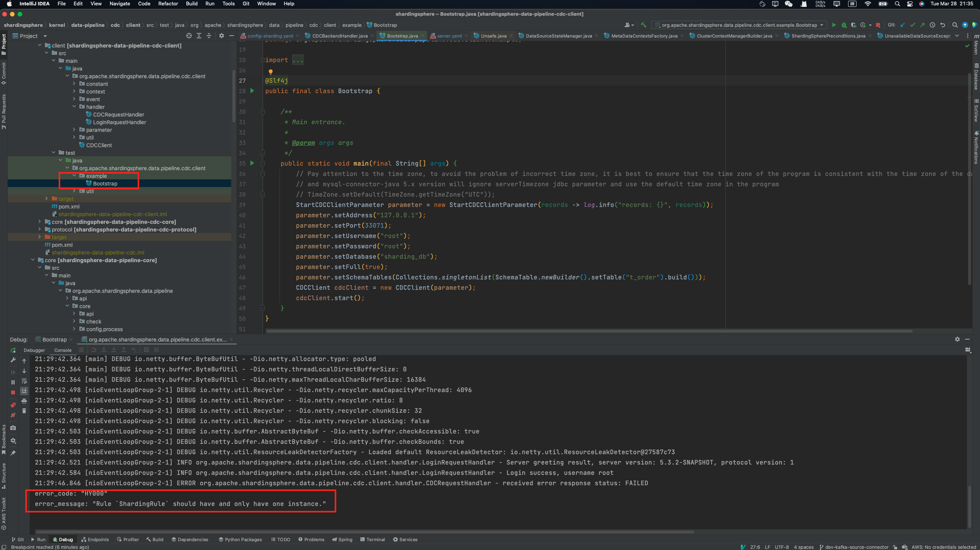
Task: Open the Refactor menu
Action: (x=168, y=3)
